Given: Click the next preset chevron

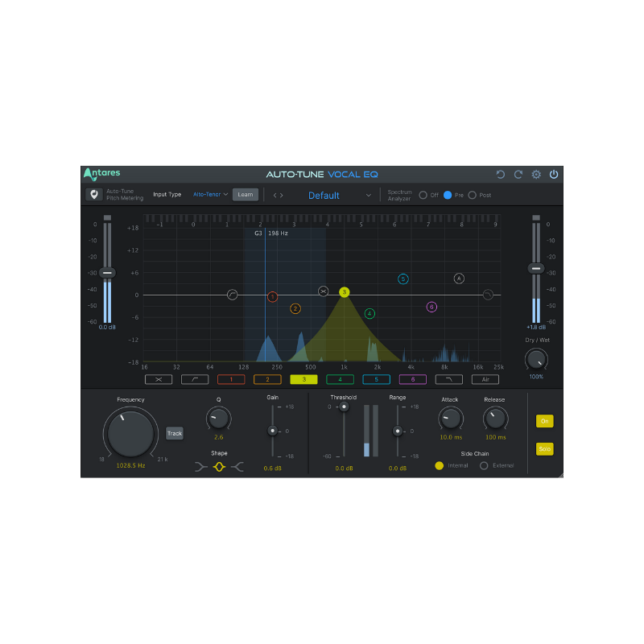Looking at the screenshot, I should 280,195.
